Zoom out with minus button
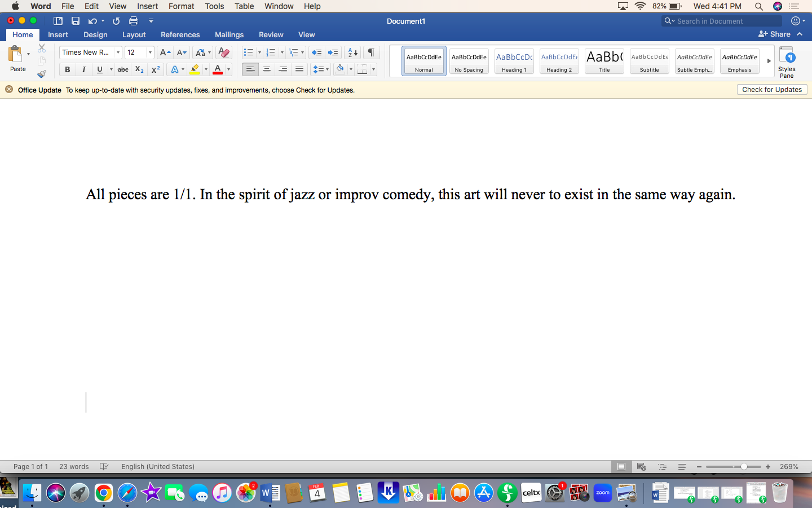Image resolution: width=812 pixels, height=508 pixels. pyautogui.click(x=699, y=467)
